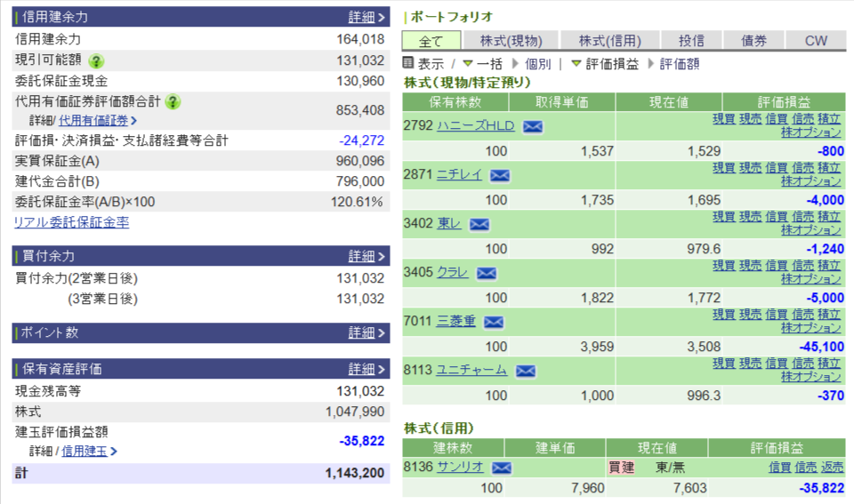Screen dimensions: 854x504
Task: Click the mail icon next to ハニーズHLD
Action: click(532, 127)
